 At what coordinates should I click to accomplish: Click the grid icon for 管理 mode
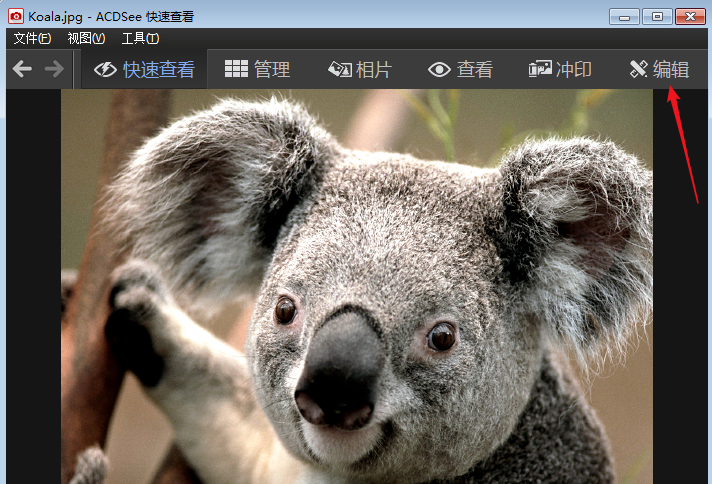[236, 69]
